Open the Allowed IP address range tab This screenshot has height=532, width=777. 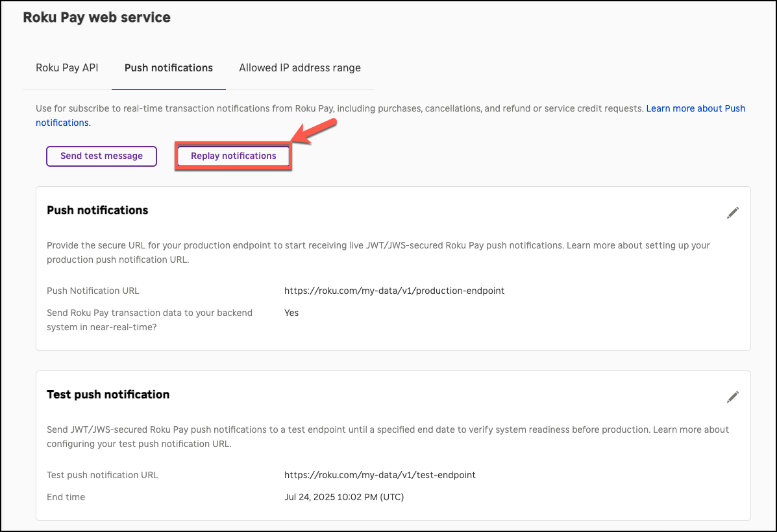[299, 67]
